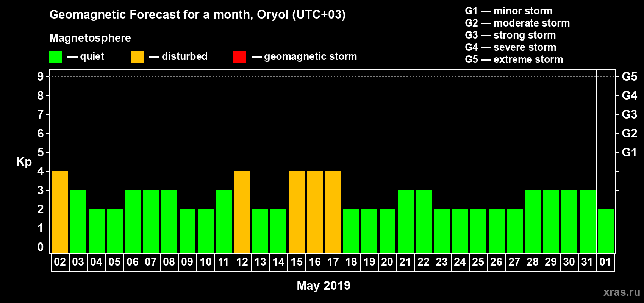Select the orange bar for day 15

click(297, 212)
